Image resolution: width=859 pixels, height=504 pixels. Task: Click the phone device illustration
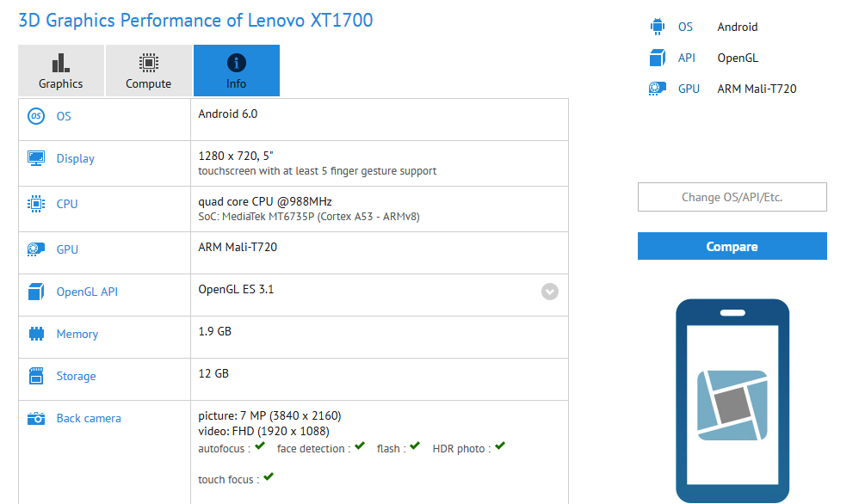pos(732,401)
